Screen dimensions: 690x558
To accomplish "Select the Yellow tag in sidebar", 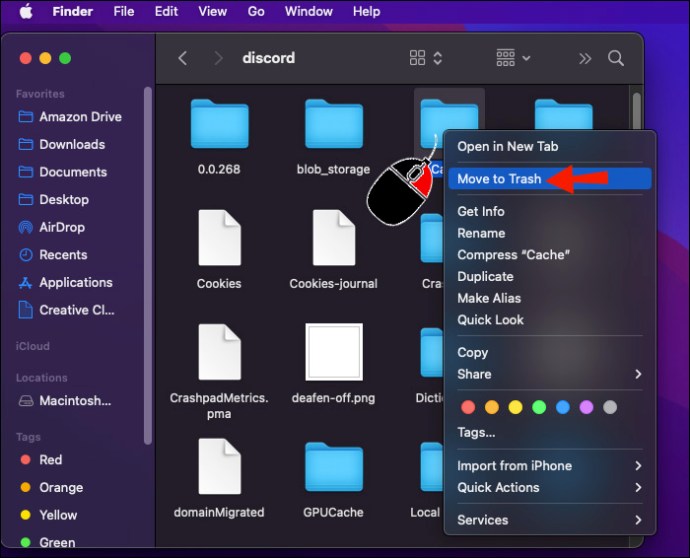I will [49, 515].
